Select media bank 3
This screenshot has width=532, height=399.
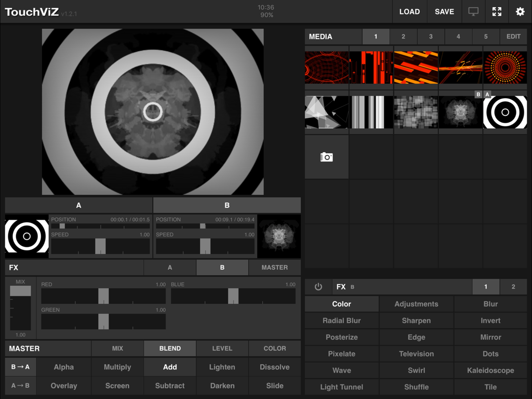pyautogui.click(x=431, y=36)
